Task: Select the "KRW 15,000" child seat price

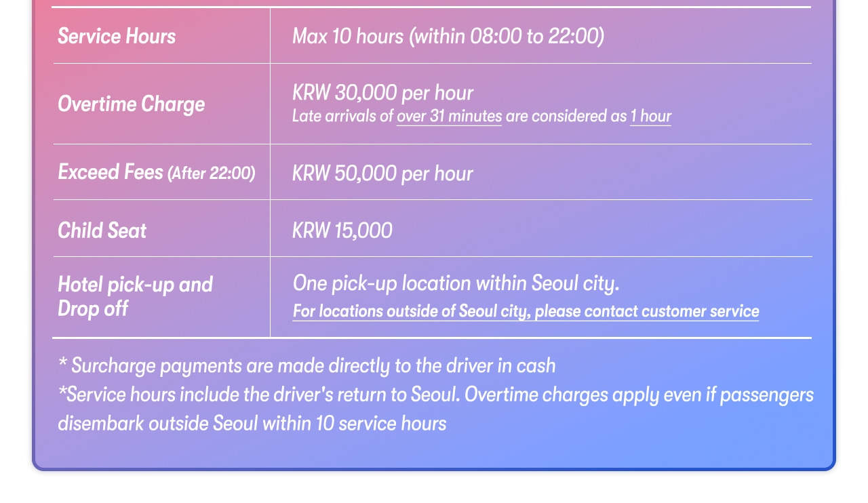Action: [x=342, y=230]
